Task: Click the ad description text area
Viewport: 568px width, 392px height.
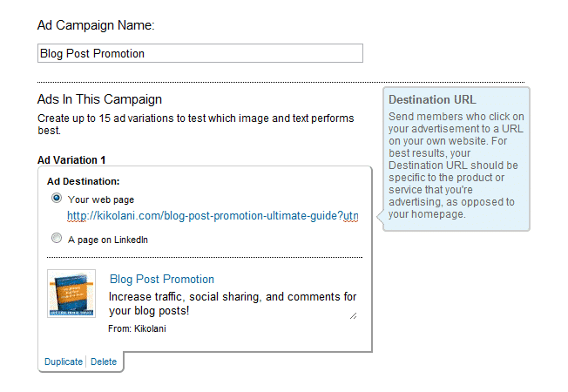Action: coord(231,303)
